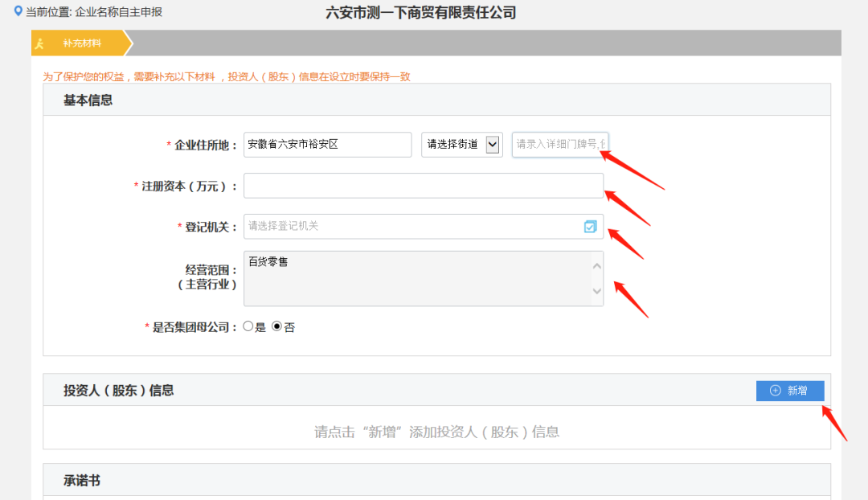Open the 请选择街道 dropdown
Image resolution: width=868 pixels, height=500 pixels.
461,145
